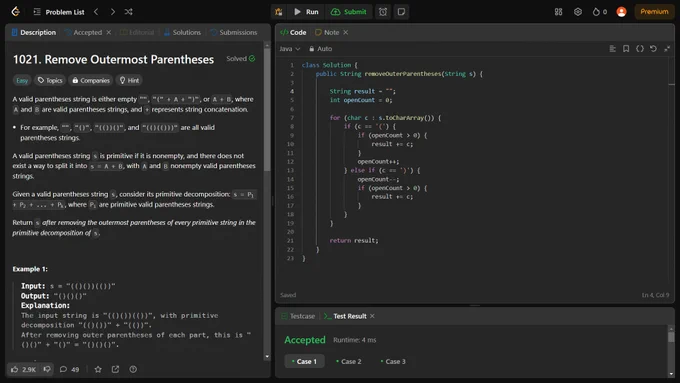This screenshot has width=680, height=383.
Task: Click the format code icon
Action: coord(612,49)
